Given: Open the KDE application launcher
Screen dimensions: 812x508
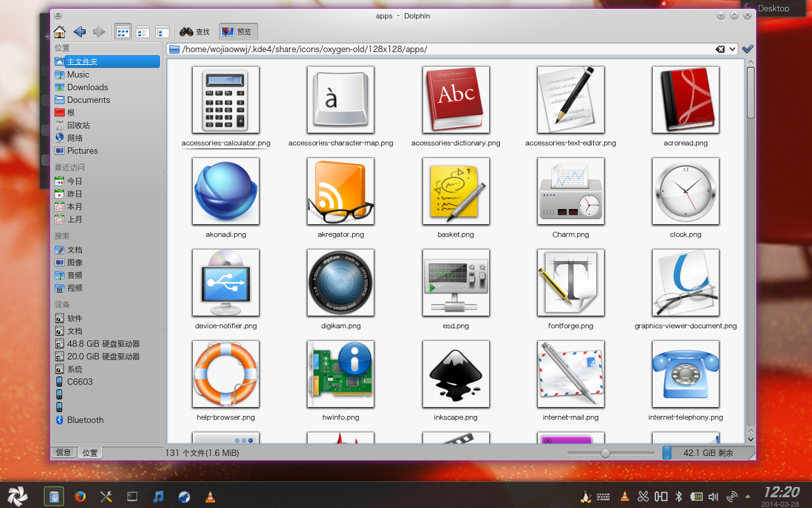Looking at the screenshot, I should click(x=18, y=496).
